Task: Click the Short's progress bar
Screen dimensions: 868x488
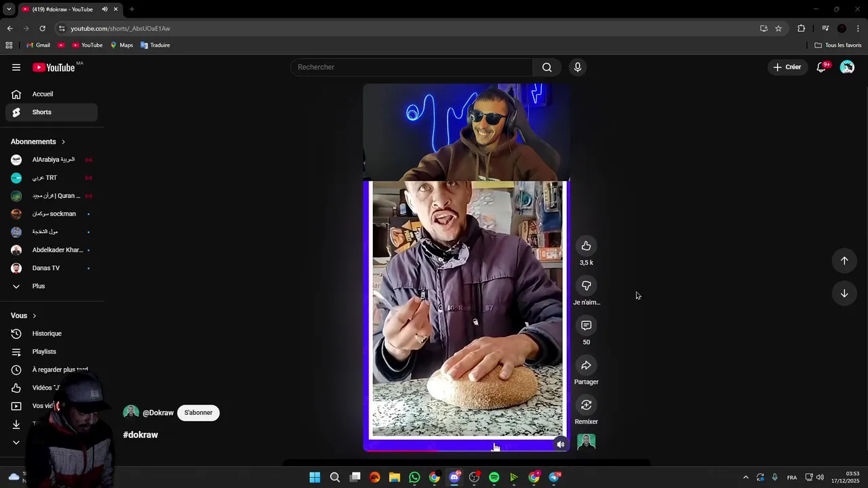Action: click(x=466, y=451)
